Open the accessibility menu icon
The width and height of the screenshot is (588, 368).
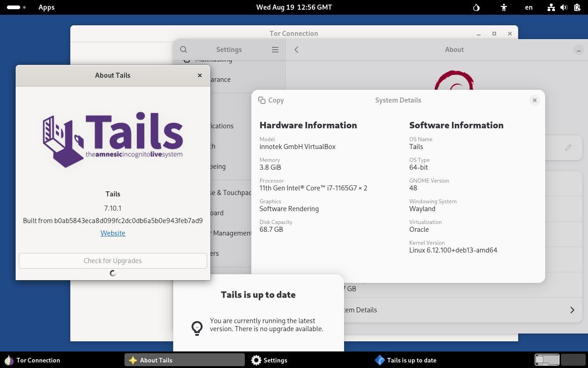point(504,7)
